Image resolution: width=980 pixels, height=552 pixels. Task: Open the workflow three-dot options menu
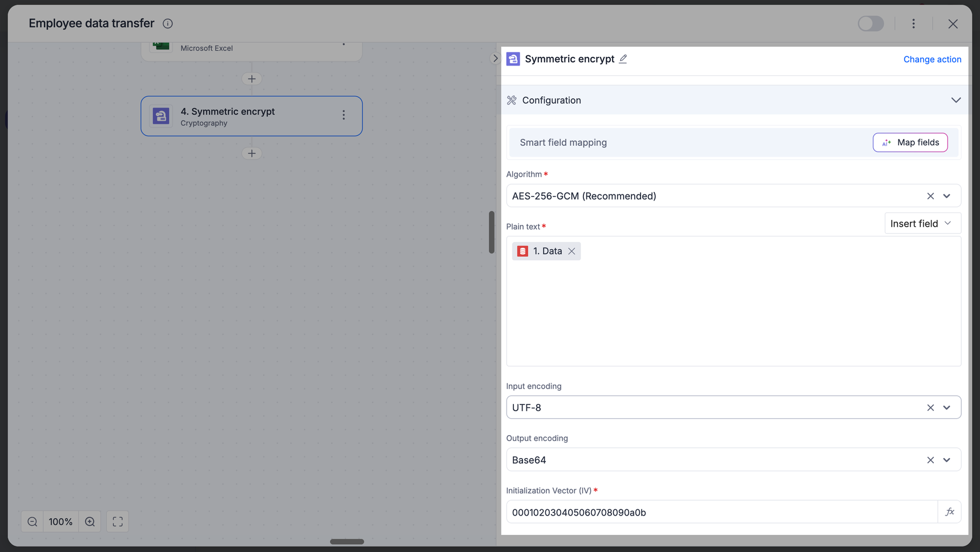tap(913, 24)
